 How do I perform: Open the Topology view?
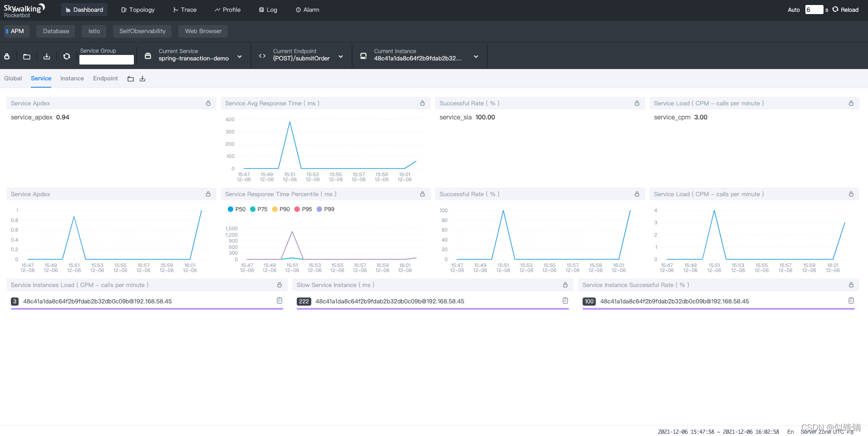pyautogui.click(x=138, y=10)
